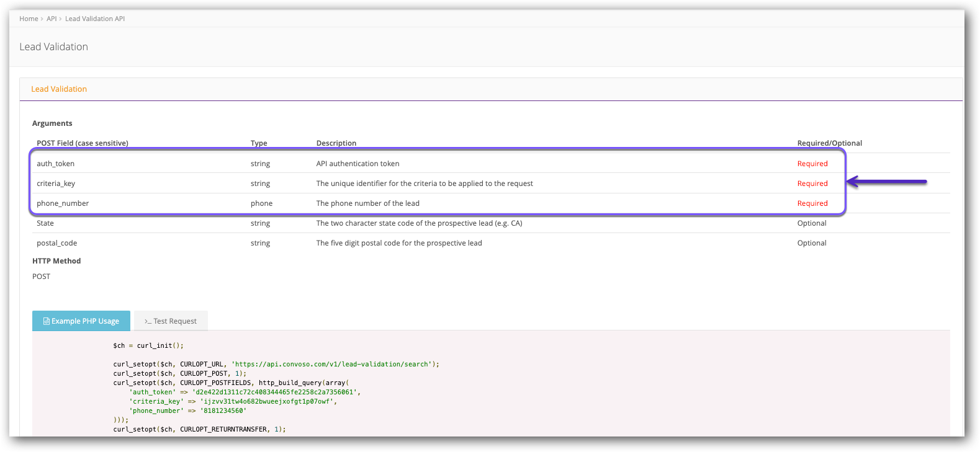
Task: Click the document icon on Example PHP Usage
Action: point(46,321)
